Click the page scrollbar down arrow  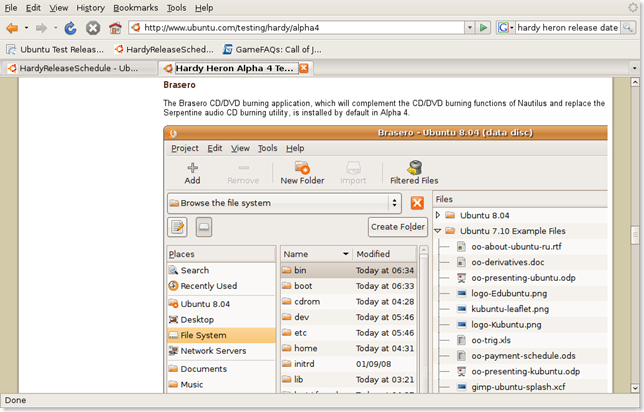[635, 388]
